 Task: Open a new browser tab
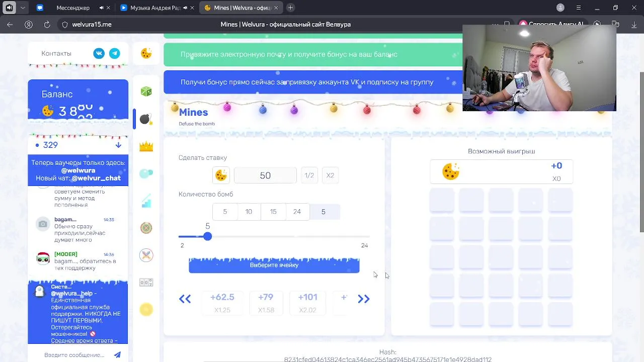290,8
